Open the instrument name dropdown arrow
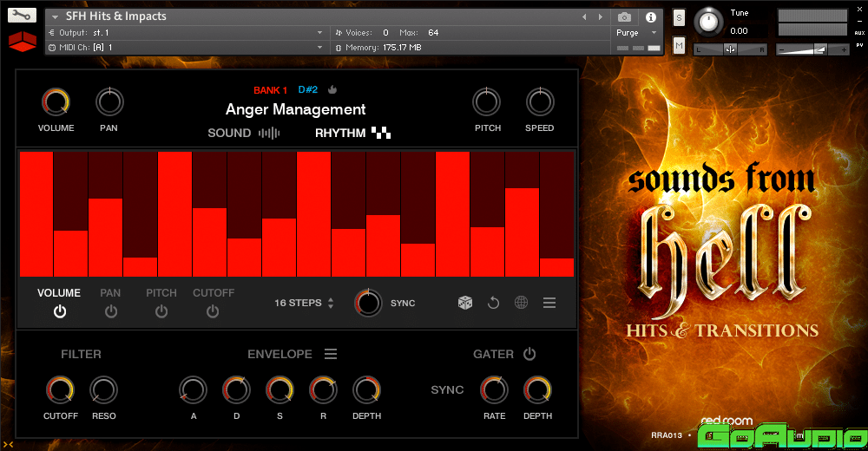This screenshot has height=451, width=868. (x=55, y=17)
